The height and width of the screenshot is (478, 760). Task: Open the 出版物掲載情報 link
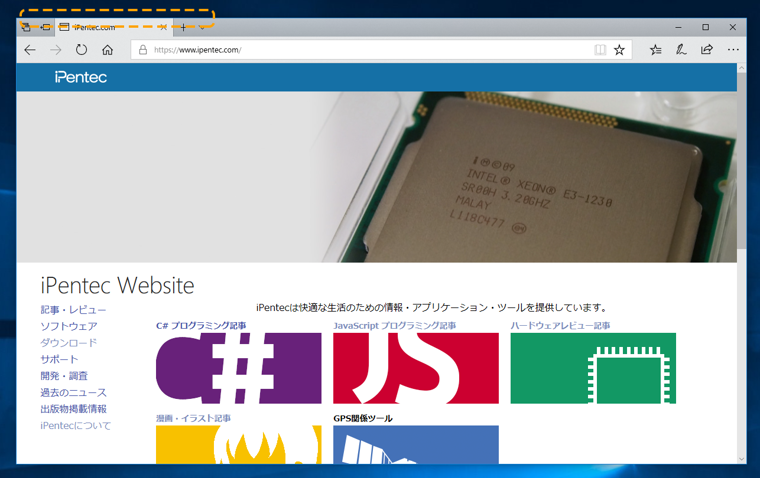73,409
